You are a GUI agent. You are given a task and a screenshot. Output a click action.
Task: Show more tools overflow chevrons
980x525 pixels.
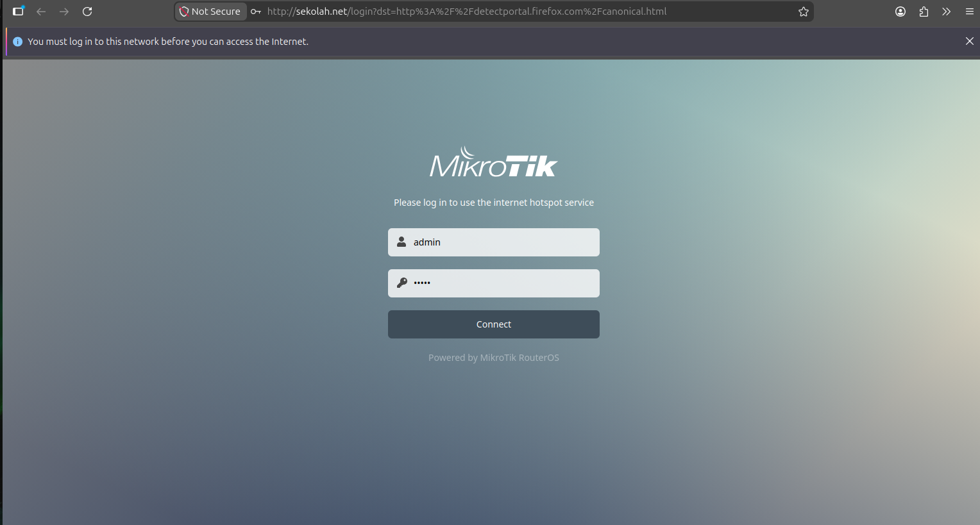pos(947,12)
